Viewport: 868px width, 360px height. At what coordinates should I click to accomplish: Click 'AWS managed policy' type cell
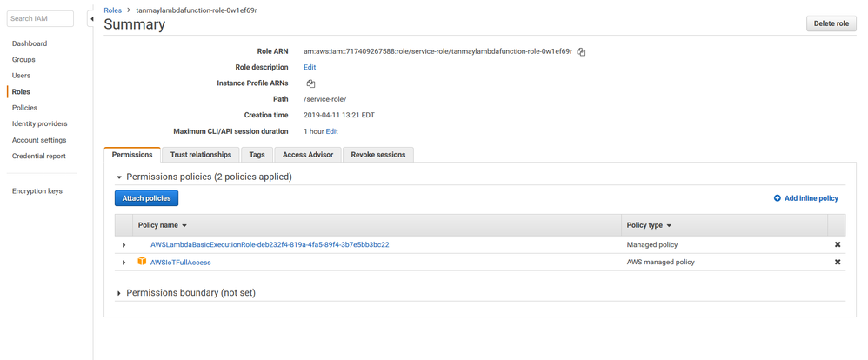click(660, 262)
